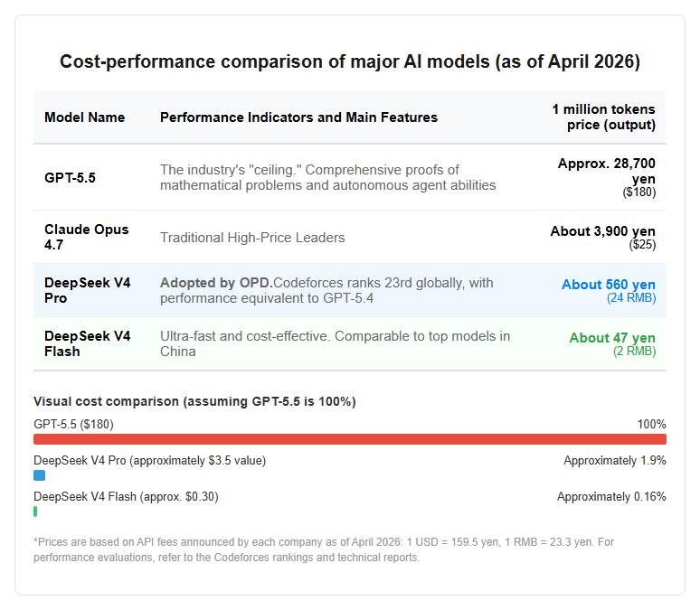Click the About 560 yen price
Screen dimensions: 700x610
[x=609, y=285]
